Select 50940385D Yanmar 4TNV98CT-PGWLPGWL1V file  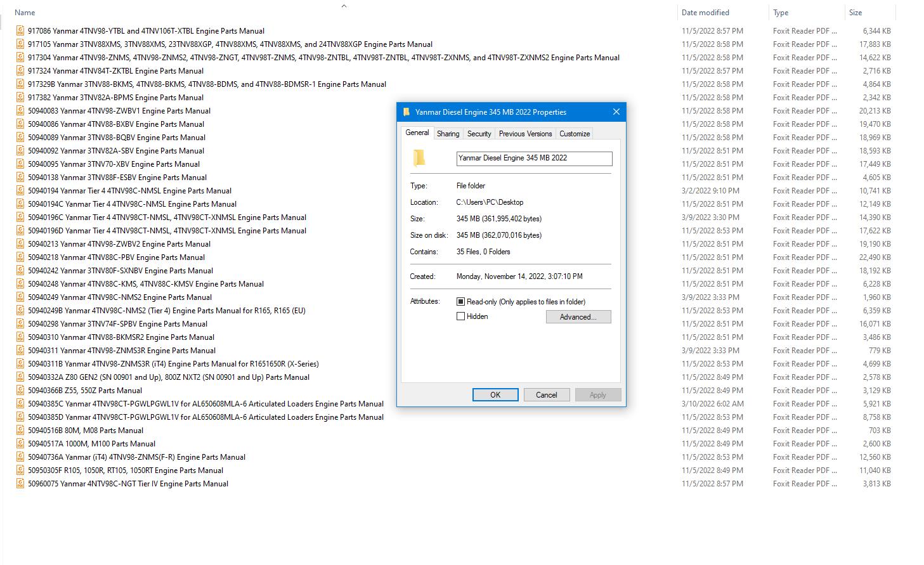[x=205, y=417]
